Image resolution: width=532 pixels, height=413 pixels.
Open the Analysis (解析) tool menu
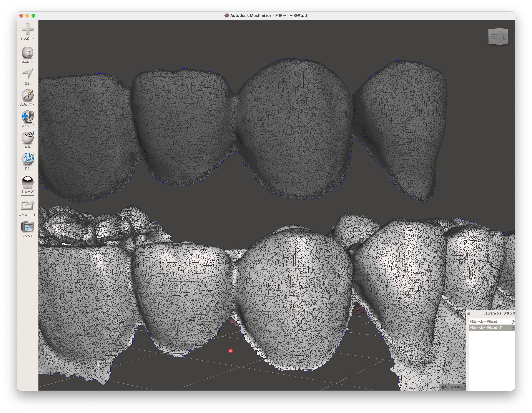28,159
